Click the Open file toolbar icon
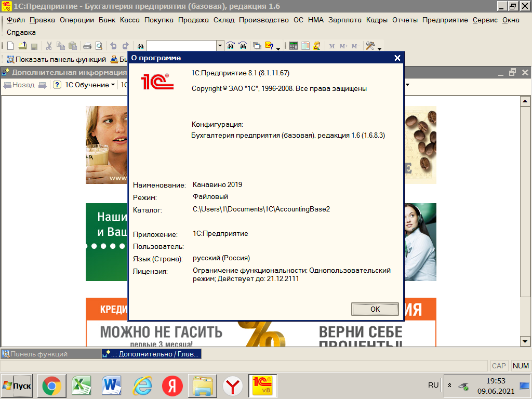Viewport: 532px width, 399px height. tap(22, 46)
